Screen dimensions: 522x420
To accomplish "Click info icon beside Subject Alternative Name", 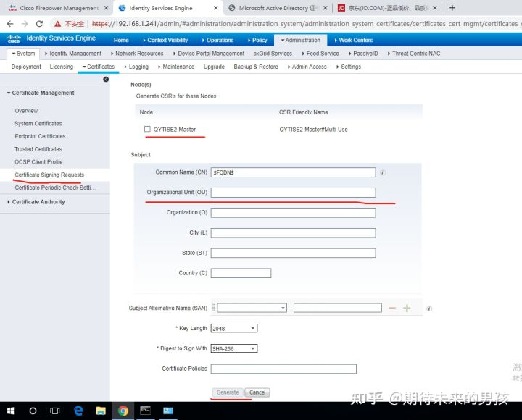I will (429, 308).
